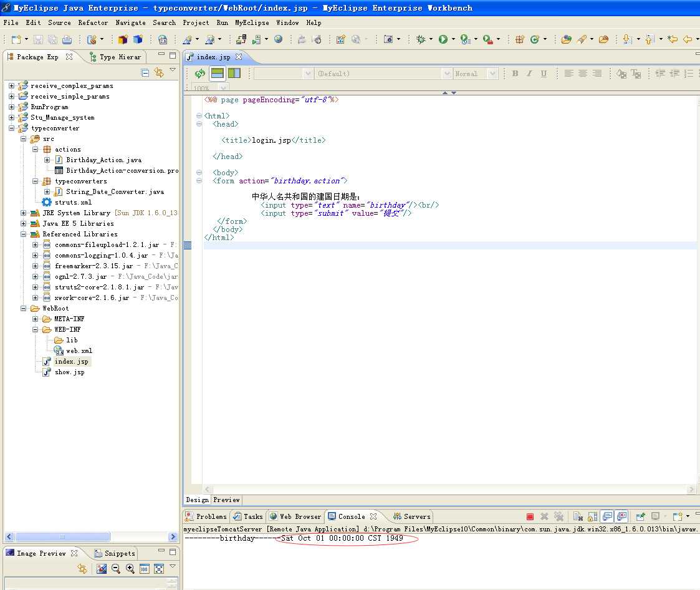
Task: Click the Clear Console icon
Action: click(578, 517)
